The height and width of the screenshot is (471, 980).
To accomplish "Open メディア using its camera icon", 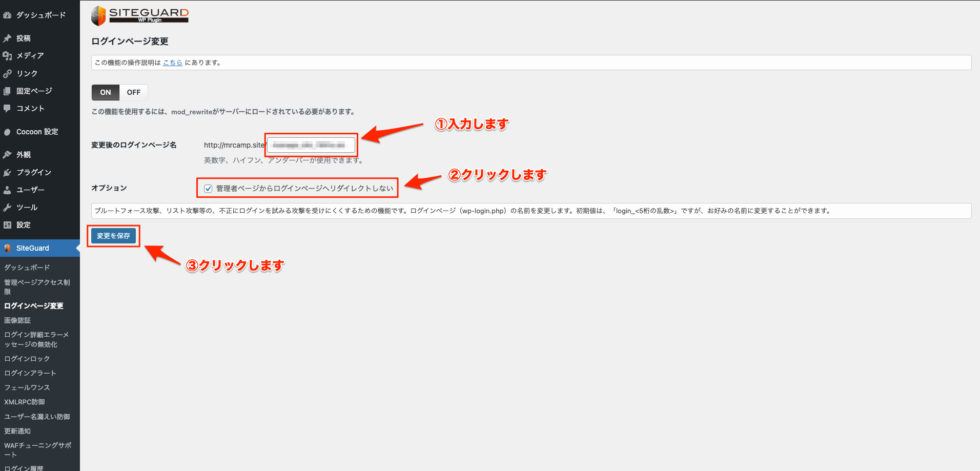I will (7, 55).
